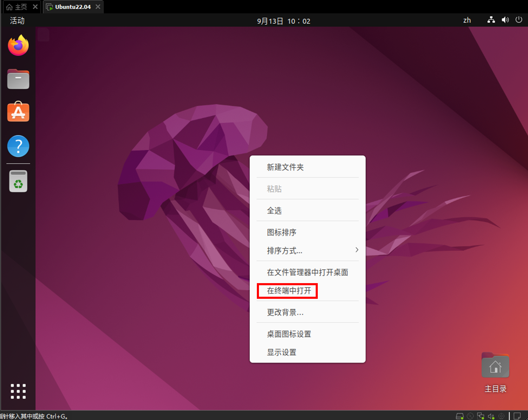Image resolution: width=528 pixels, height=420 pixels.
Task: Open the Help question mark icon
Action: 18,146
